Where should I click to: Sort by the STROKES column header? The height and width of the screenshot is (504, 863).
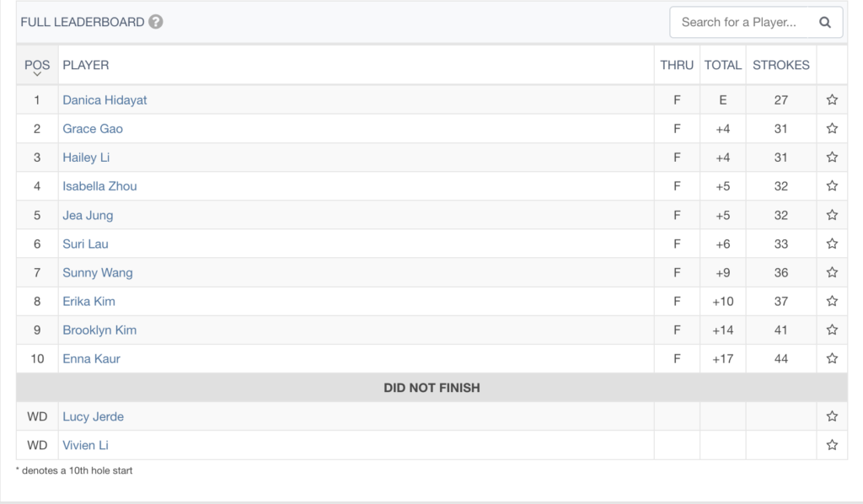pos(781,65)
